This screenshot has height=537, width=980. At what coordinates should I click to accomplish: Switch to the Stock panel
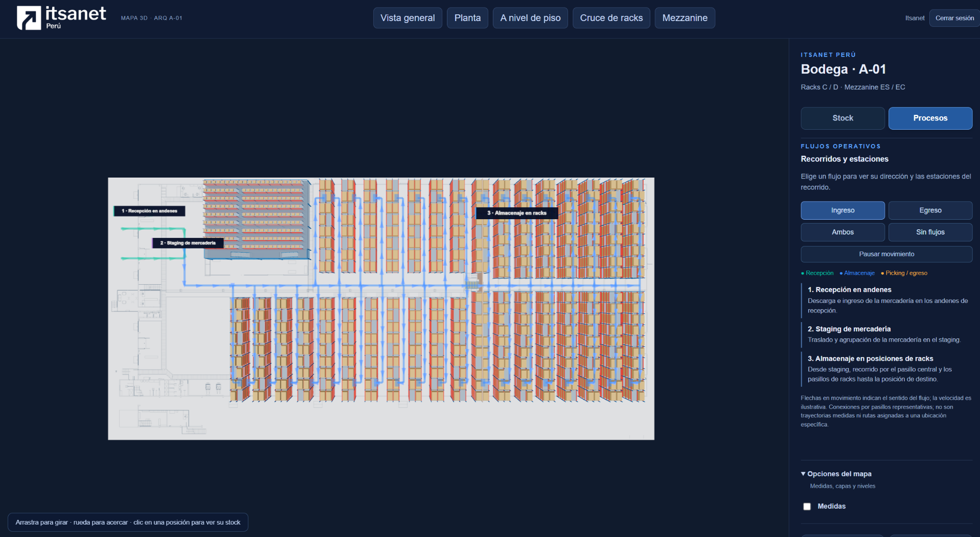843,118
